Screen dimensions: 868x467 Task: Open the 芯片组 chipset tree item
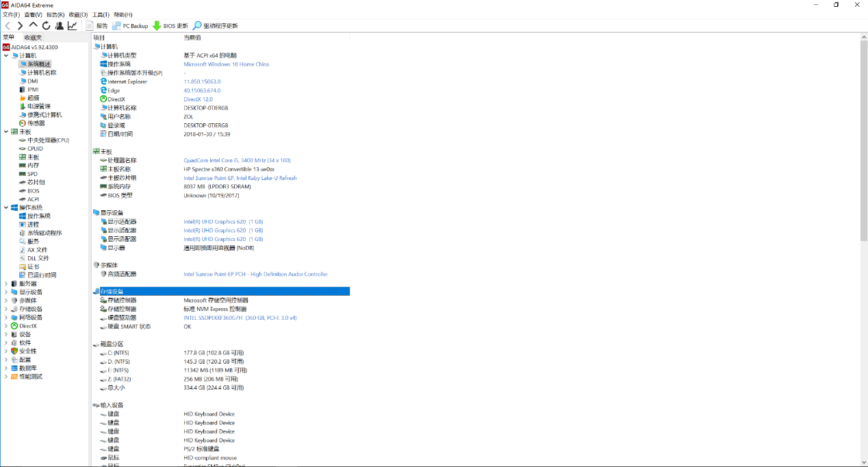(31, 182)
